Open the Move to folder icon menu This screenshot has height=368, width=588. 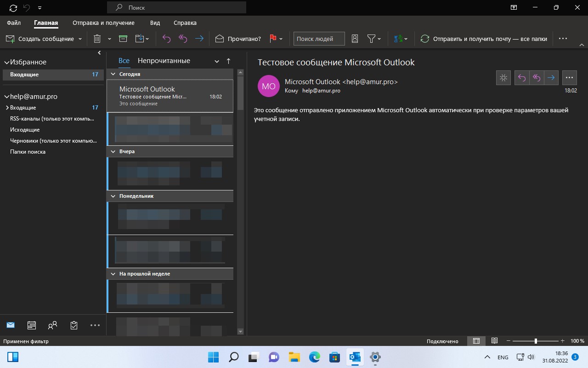142,39
